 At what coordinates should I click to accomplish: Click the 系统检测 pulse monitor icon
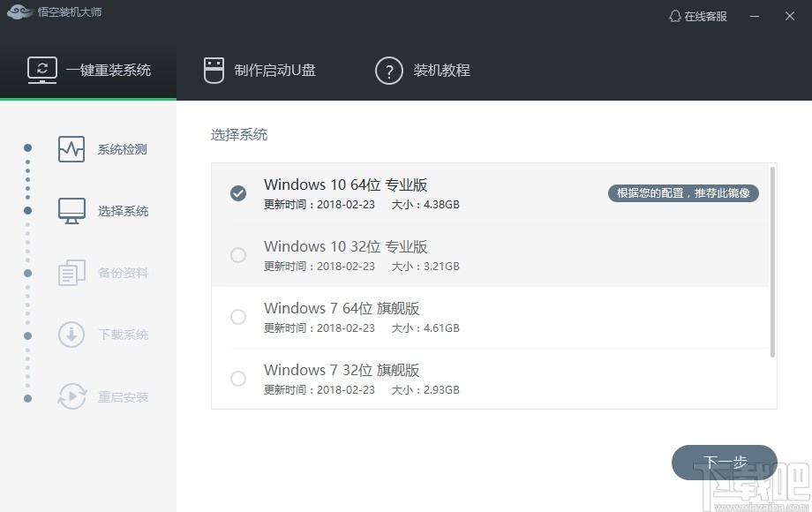[x=71, y=149]
